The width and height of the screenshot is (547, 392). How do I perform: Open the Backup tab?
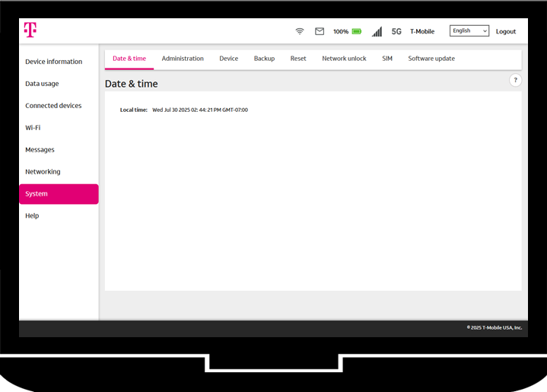tap(264, 59)
